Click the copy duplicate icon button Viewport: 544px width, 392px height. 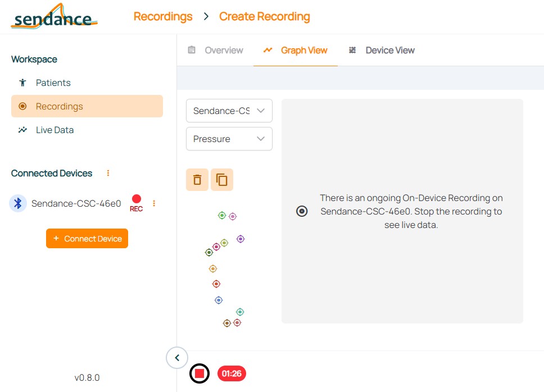pos(221,180)
